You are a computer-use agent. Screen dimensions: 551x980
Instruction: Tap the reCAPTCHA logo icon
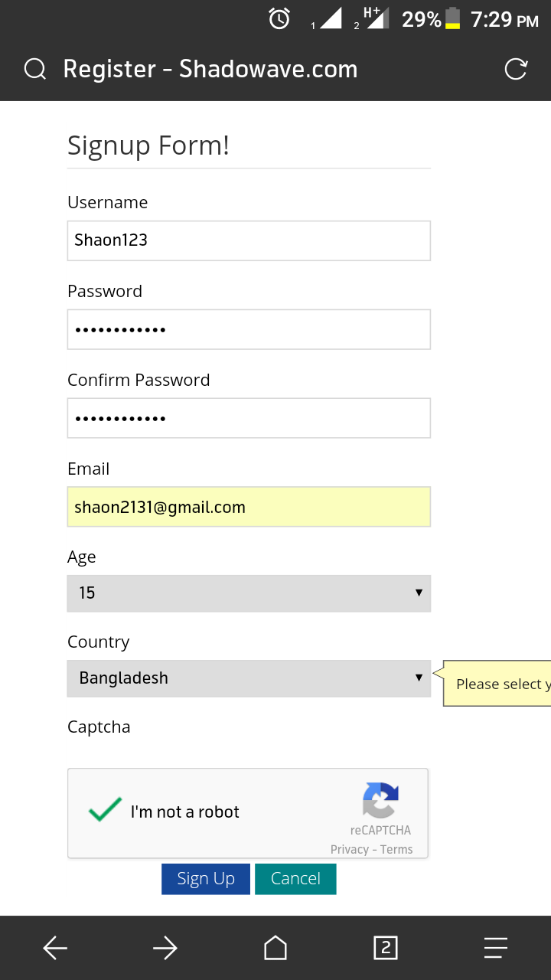pyautogui.click(x=380, y=800)
